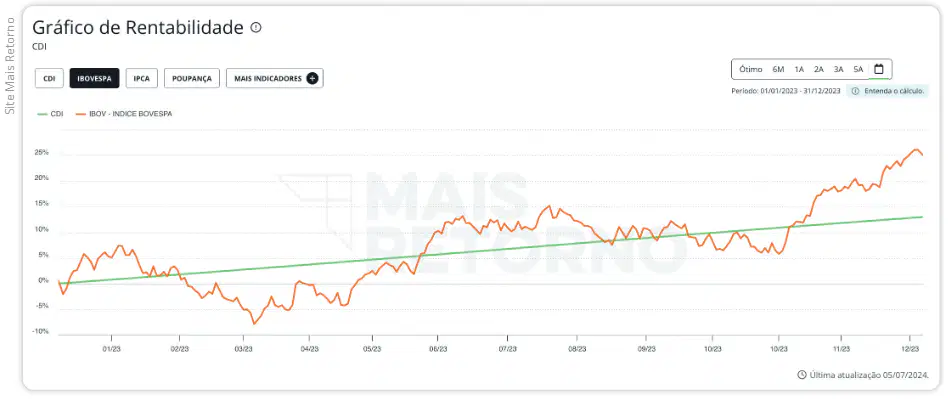Select the Ótimo period option
This screenshot has width=952, height=399.
click(x=750, y=69)
